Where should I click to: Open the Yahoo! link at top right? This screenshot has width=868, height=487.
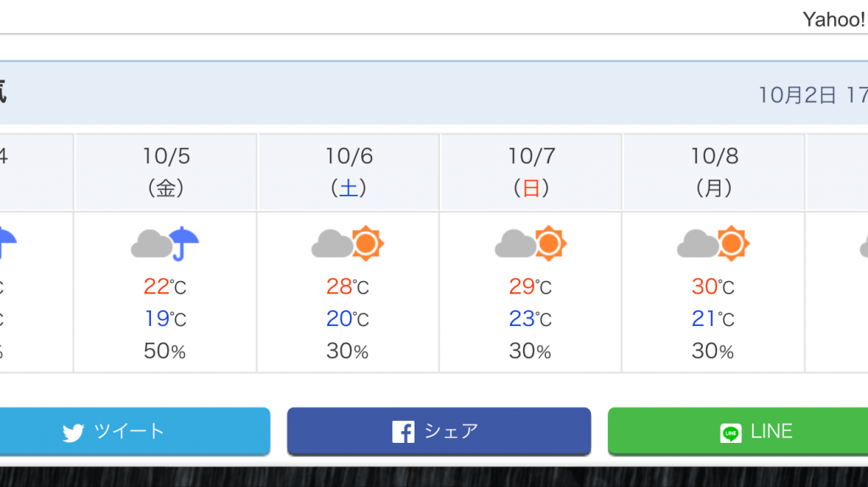click(x=834, y=20)
